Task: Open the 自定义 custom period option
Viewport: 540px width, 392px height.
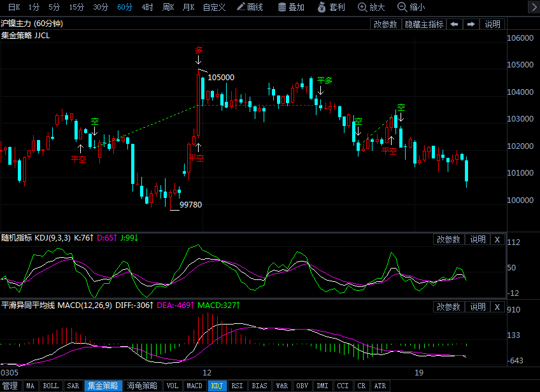Action: (x=214, y=8)
